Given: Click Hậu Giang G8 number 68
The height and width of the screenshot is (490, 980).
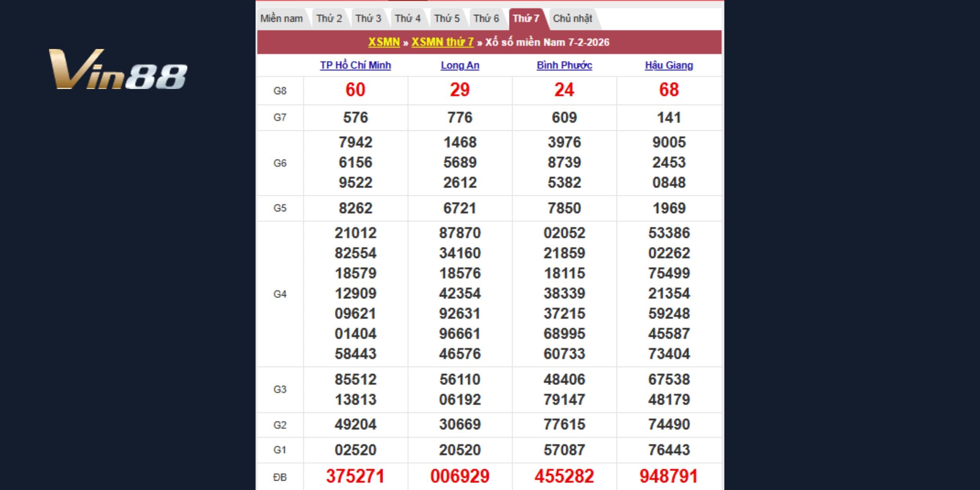Looking at the screenshot, I should (x=669, y=90).
